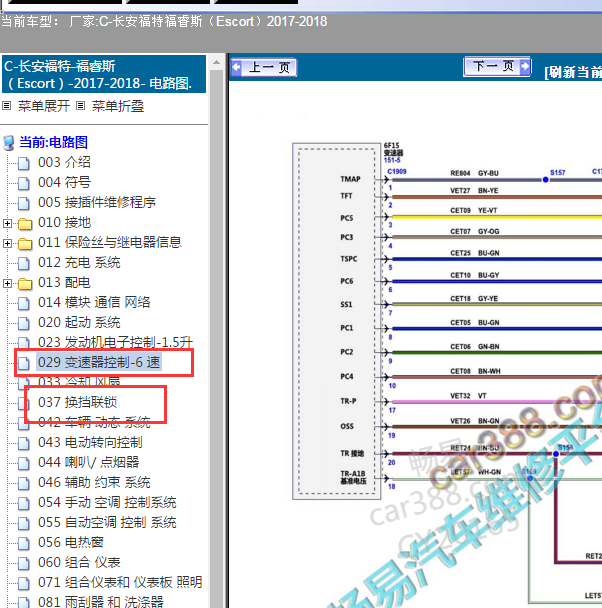The height and width of the screenshot is (608, 602).
Task: Select 029 变速器控制-6 速 entry
Action: pos(99,362)
